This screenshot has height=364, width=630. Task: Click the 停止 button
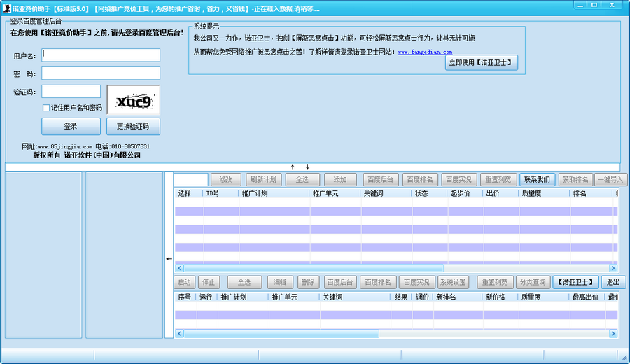point(209,282)
